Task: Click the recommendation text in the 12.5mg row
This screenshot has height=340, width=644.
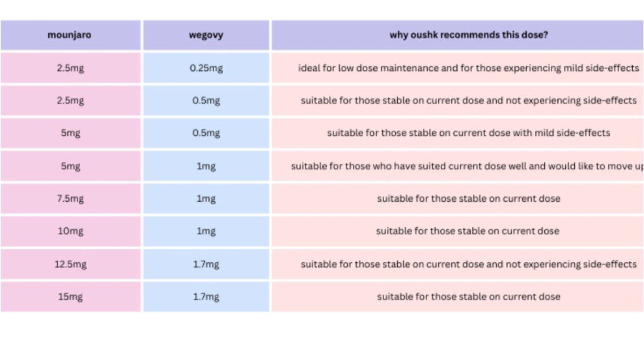Action: tap(468, 264)
